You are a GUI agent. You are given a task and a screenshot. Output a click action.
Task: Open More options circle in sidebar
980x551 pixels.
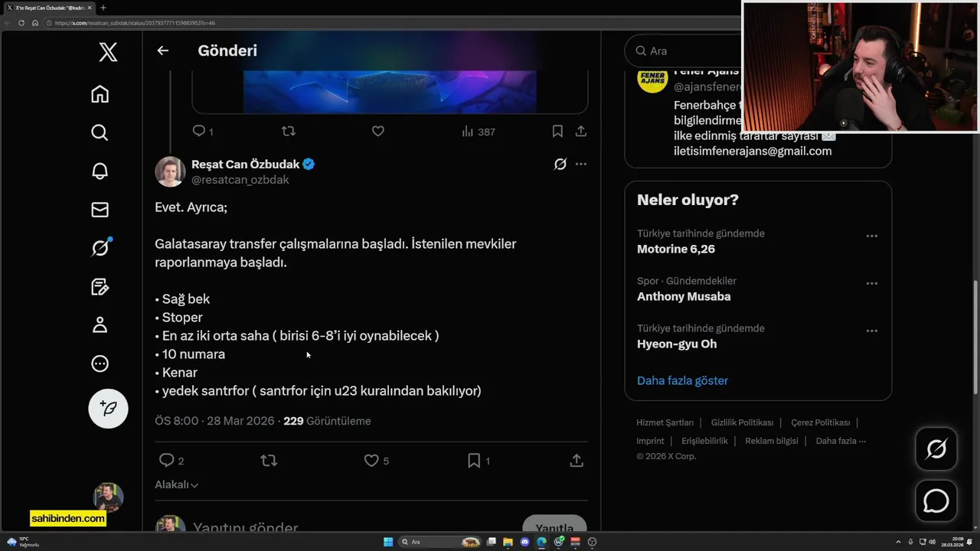click(x=100, y=364)
